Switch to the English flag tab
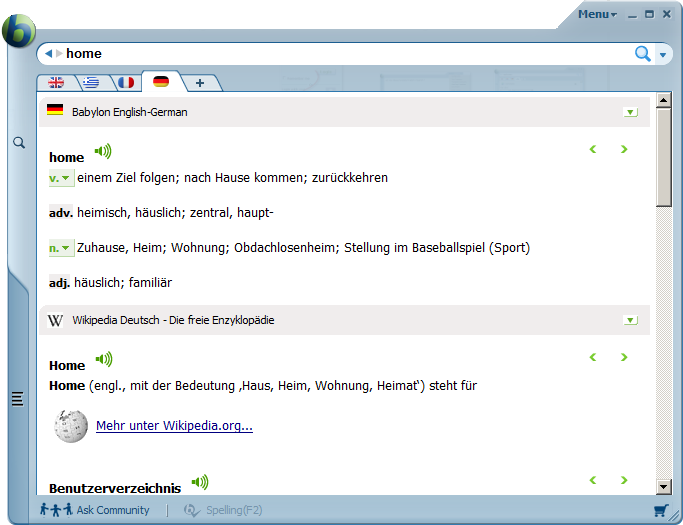 [56, 82]
